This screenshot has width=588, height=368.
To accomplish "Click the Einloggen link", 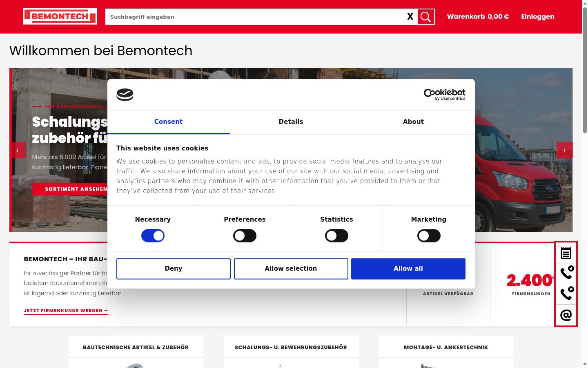I will tap(538, 17).
